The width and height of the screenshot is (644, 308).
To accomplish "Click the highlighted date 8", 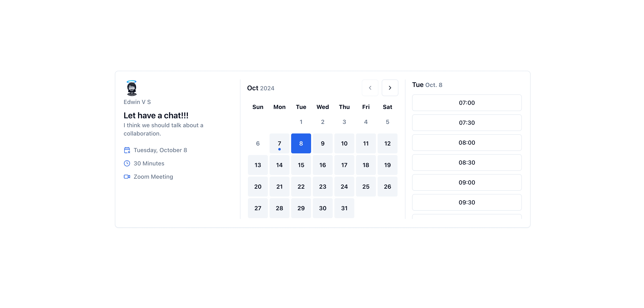I will [301, 143].
